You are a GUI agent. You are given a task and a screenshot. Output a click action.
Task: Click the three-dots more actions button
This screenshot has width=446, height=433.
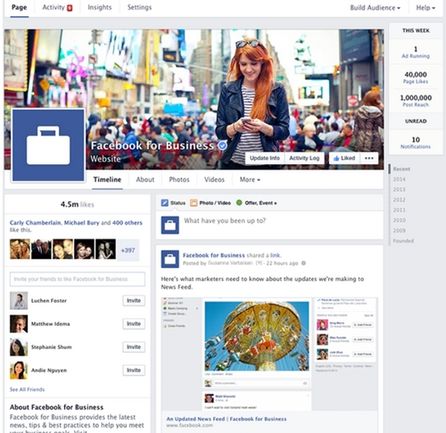pyautogui.click(x=369, y=158)
